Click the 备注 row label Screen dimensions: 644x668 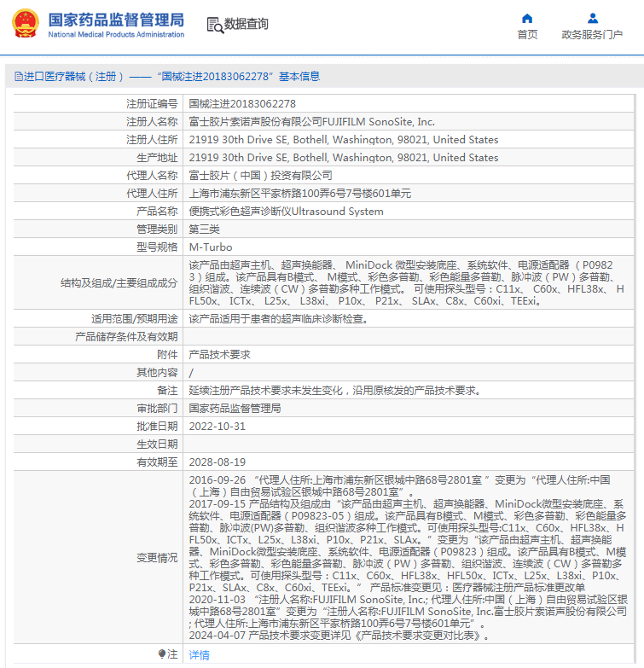(x=167, y=390)
